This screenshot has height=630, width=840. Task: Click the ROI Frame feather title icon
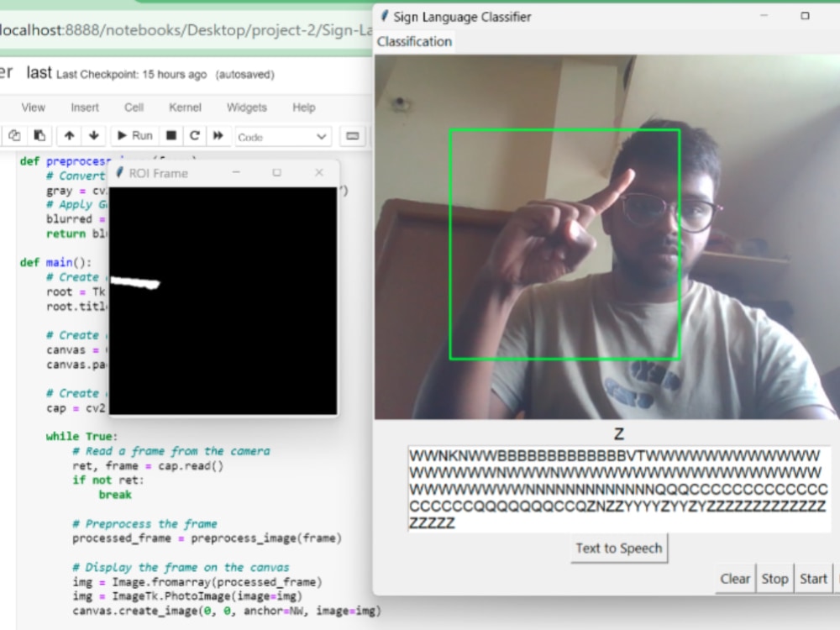click(119, 172)
